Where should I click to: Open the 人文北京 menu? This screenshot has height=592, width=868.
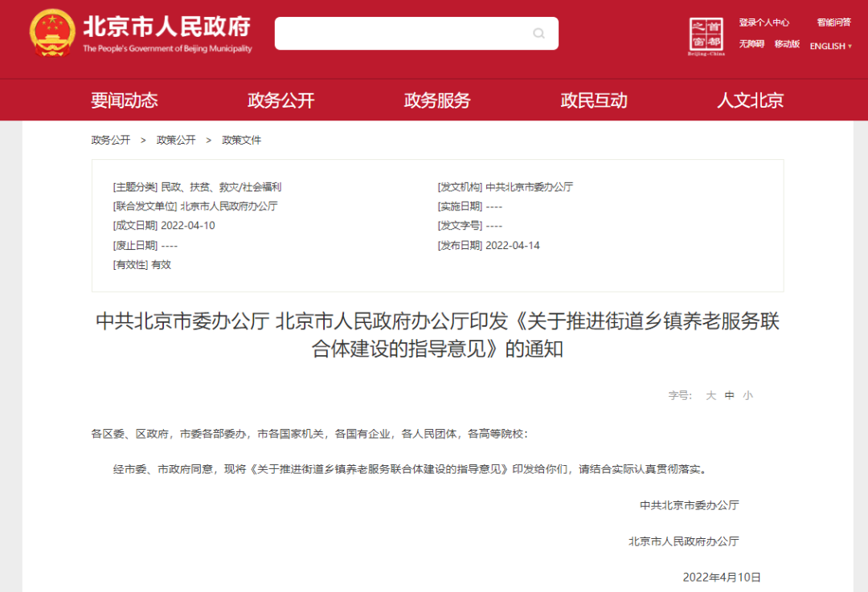pos(750,100)
